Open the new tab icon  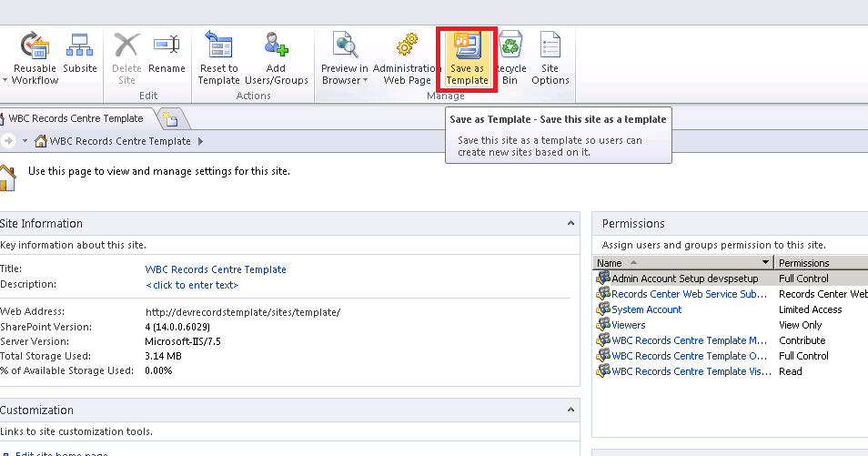coord(171,119)
